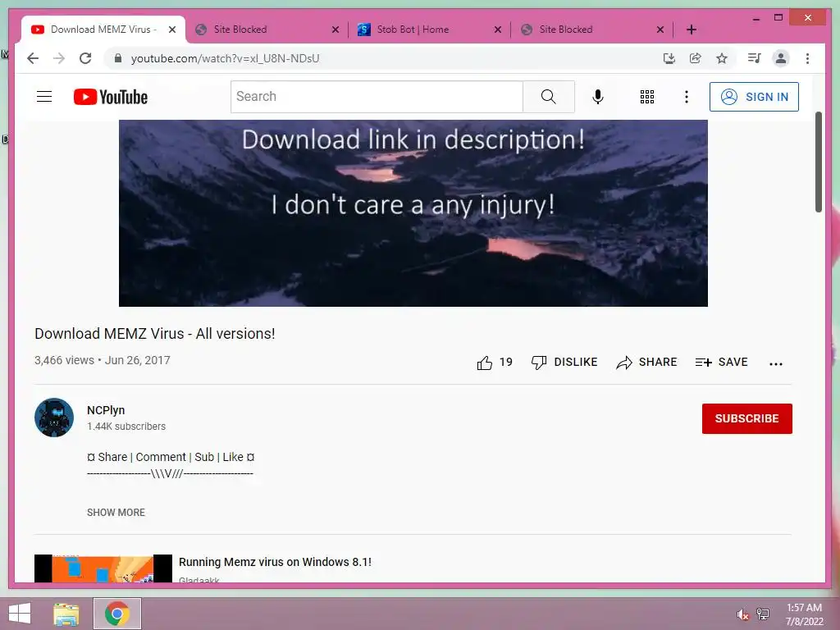Viewport: 840px width, 630px height.
Task: Go back in browser history
Action: tap(33, 58)
